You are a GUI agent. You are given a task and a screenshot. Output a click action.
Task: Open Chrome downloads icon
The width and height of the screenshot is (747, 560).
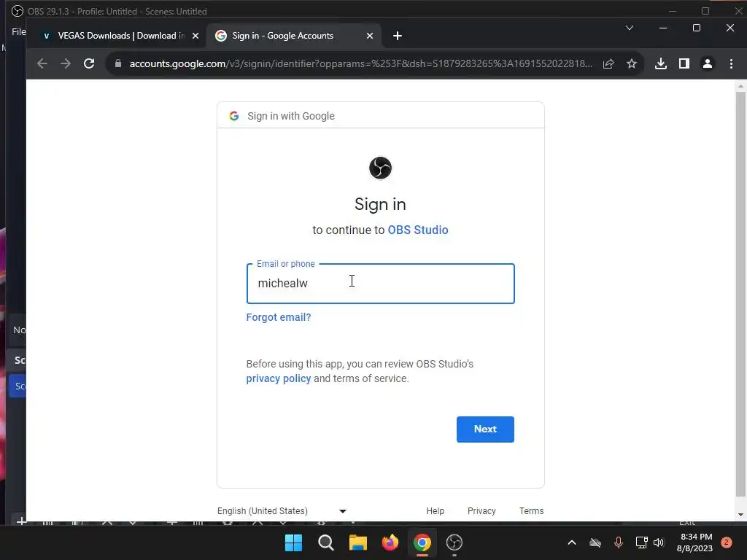pyautogui.click(x=661, y=64)
